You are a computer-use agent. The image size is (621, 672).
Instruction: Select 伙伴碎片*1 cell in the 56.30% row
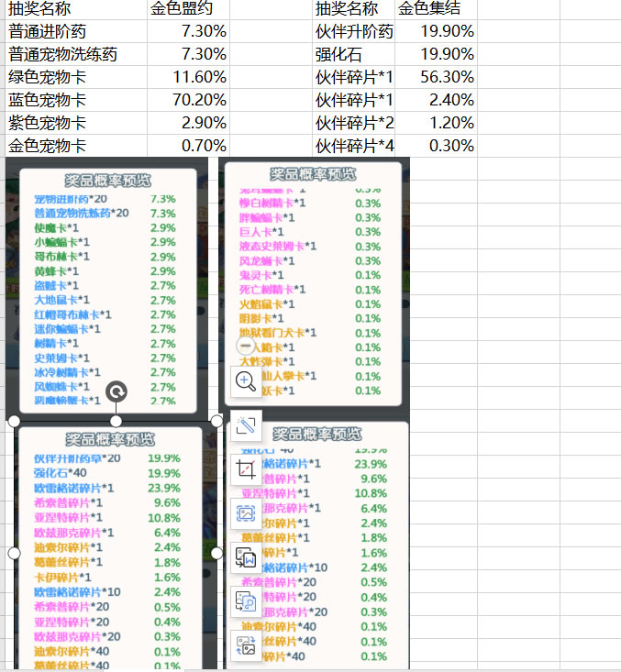[353, 77]
